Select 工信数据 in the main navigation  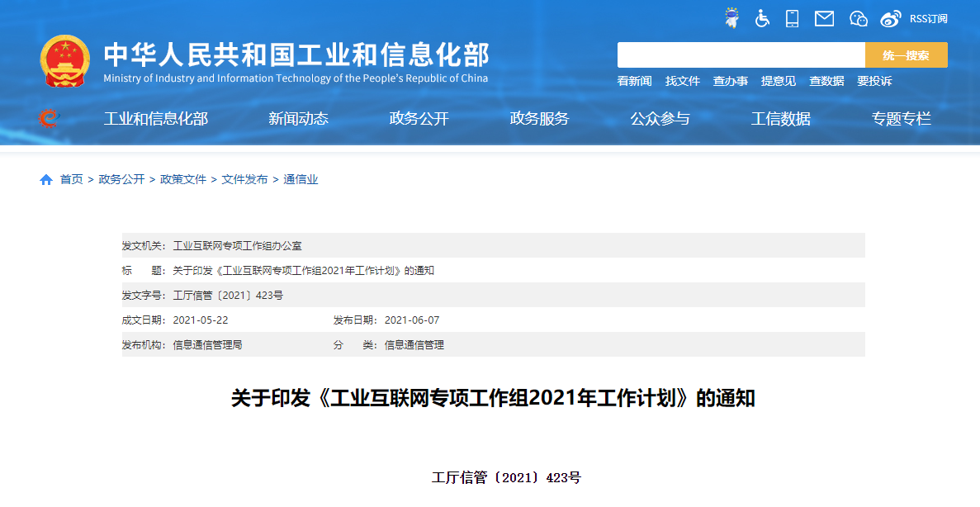[780, 119]
